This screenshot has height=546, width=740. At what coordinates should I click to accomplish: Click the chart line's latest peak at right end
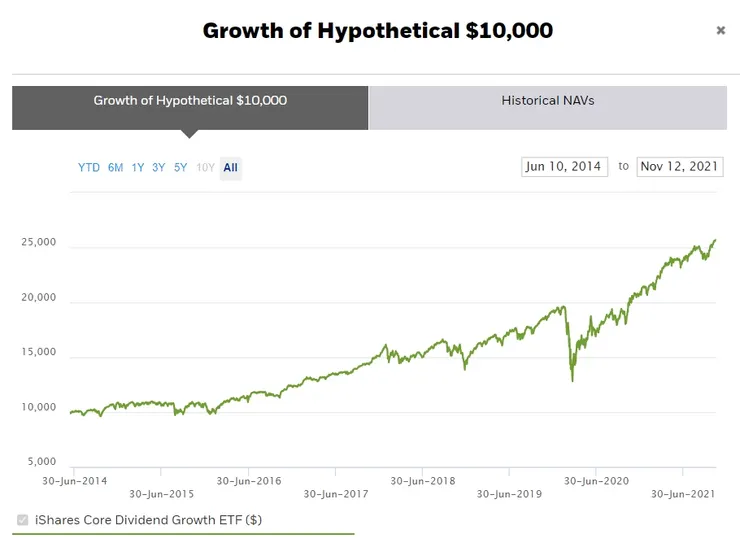coord(715,240)
